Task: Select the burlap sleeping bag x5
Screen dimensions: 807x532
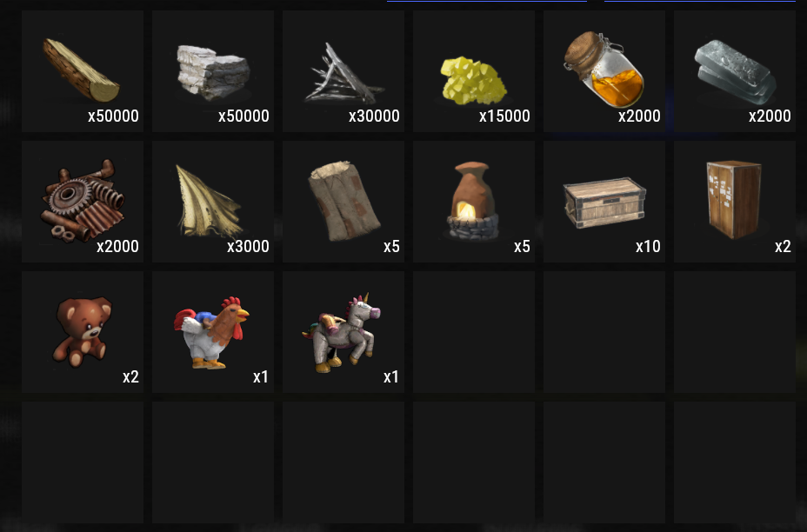Action: click(343, 202)
